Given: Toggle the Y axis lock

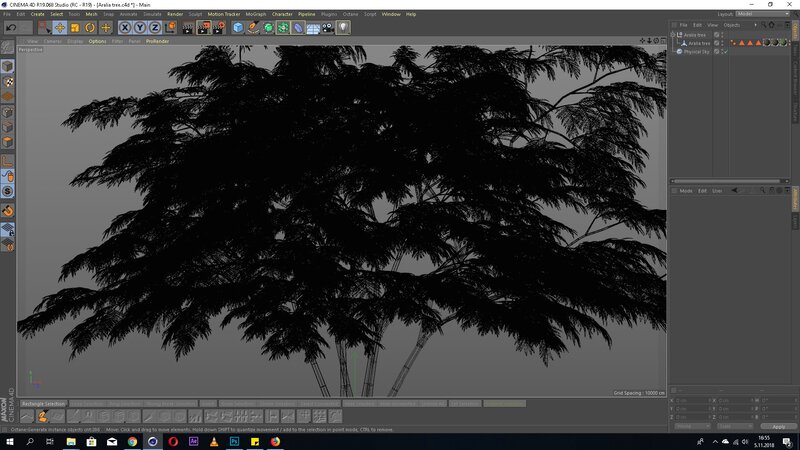Looking at the screenshot, I should (x=140, y=28).
